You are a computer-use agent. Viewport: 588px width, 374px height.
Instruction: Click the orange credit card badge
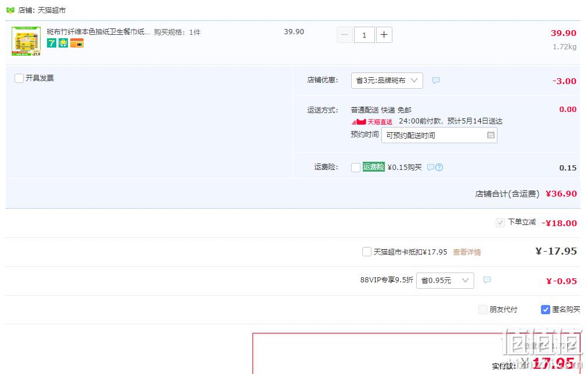coord(77,43)
